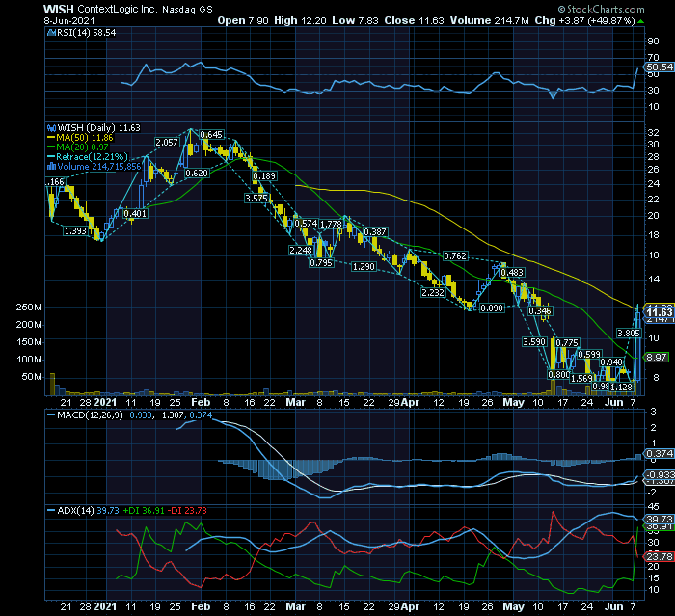Click the 8-Jun-2021 date label
Viewport: 675px width, 616px height.
(69, 20)
